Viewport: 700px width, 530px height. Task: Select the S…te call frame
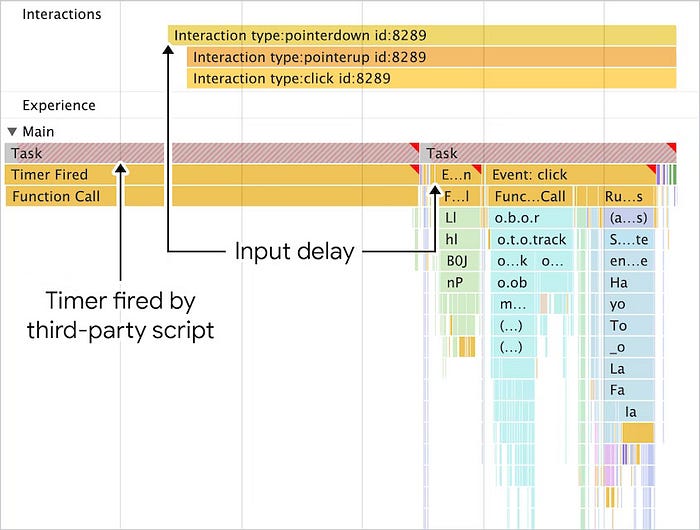629,240
